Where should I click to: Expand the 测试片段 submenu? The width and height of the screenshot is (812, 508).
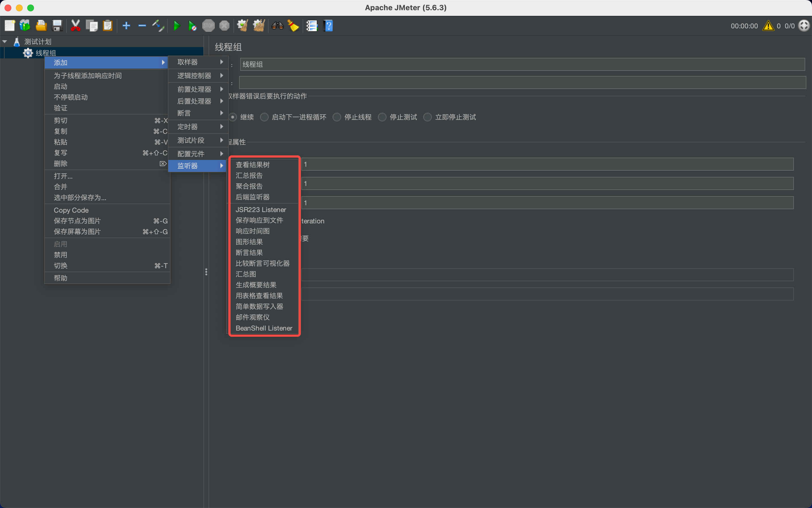(198, 140)
